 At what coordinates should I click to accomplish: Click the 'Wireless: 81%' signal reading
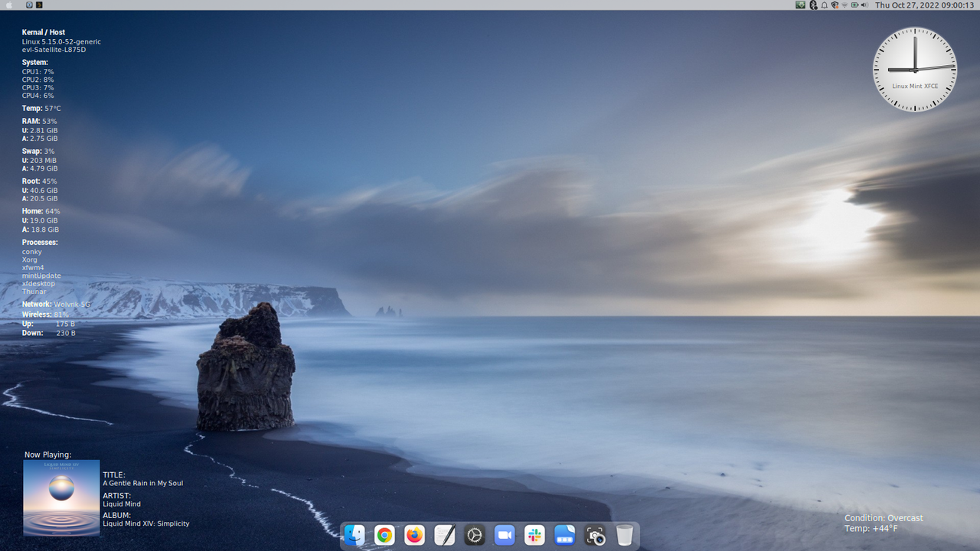tap(45, 315)
